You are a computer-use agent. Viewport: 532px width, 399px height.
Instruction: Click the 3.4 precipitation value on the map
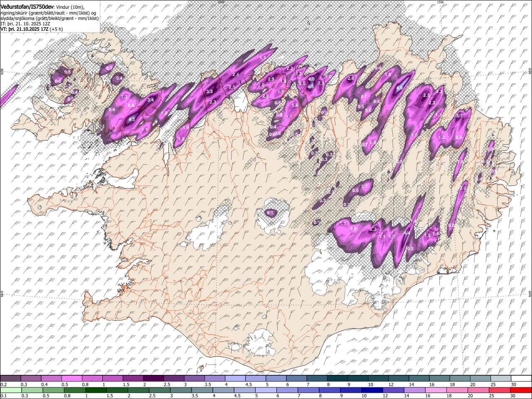click(151, 100)
